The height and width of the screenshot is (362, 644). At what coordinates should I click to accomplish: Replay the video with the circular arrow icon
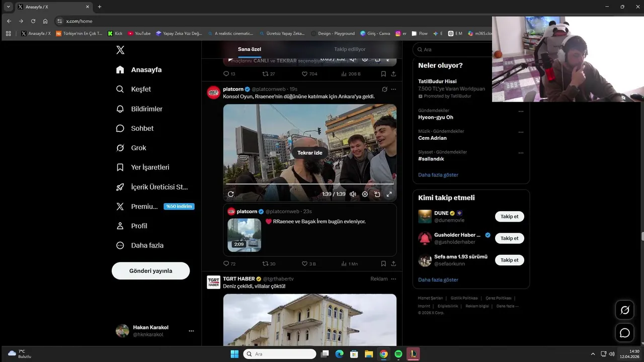pos(230,194)
